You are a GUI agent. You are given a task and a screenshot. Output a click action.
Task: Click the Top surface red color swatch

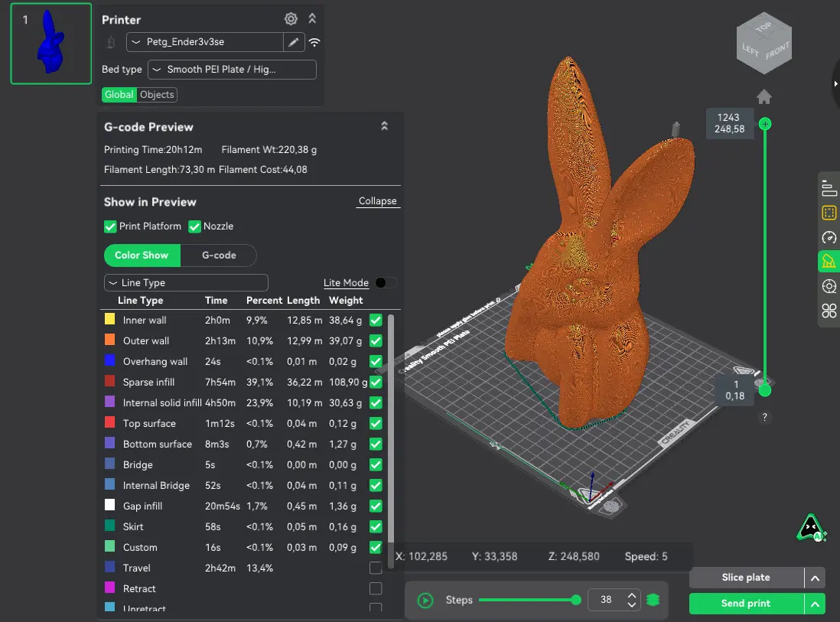(110, 422)
